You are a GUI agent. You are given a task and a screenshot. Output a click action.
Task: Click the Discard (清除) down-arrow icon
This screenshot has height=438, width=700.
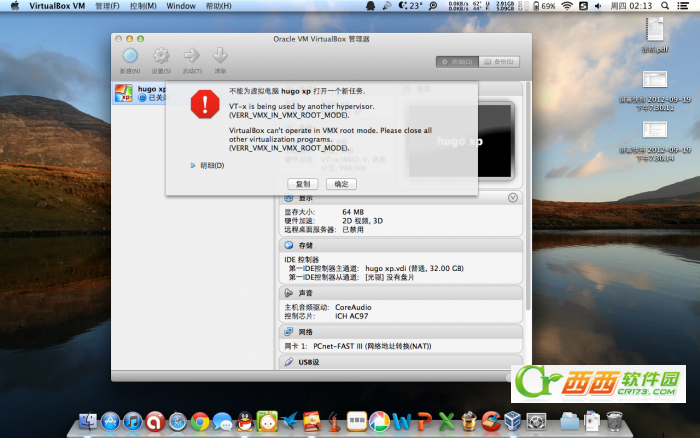(x=220, y=56)
